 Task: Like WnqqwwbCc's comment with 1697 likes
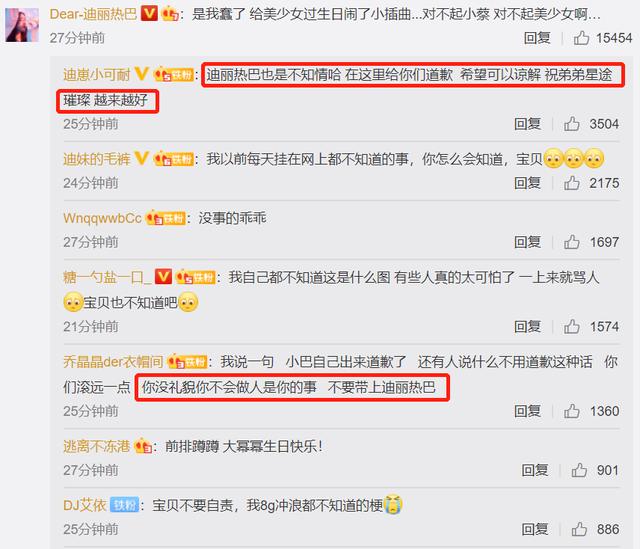572,242
